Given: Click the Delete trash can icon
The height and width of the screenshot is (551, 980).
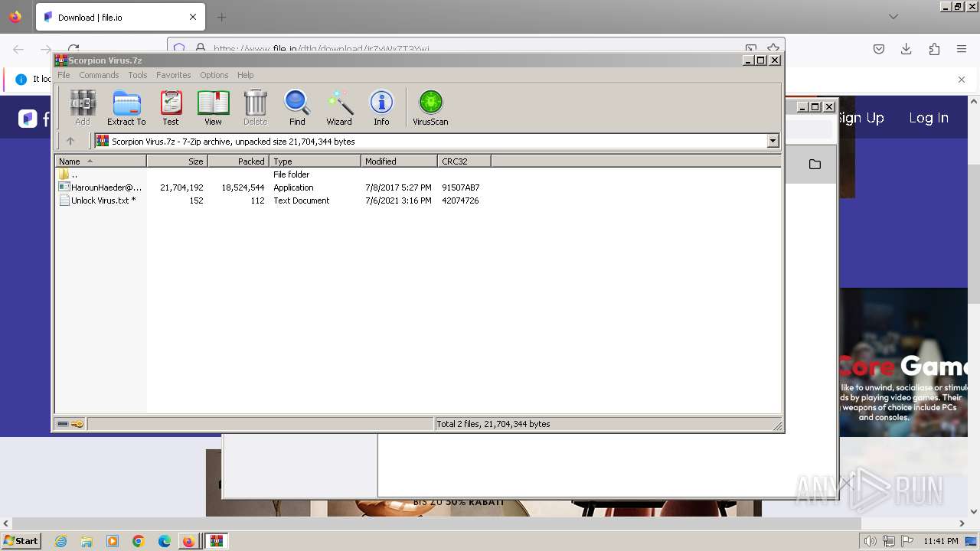Looking at the screenshot, I should [x=256, y=107].
